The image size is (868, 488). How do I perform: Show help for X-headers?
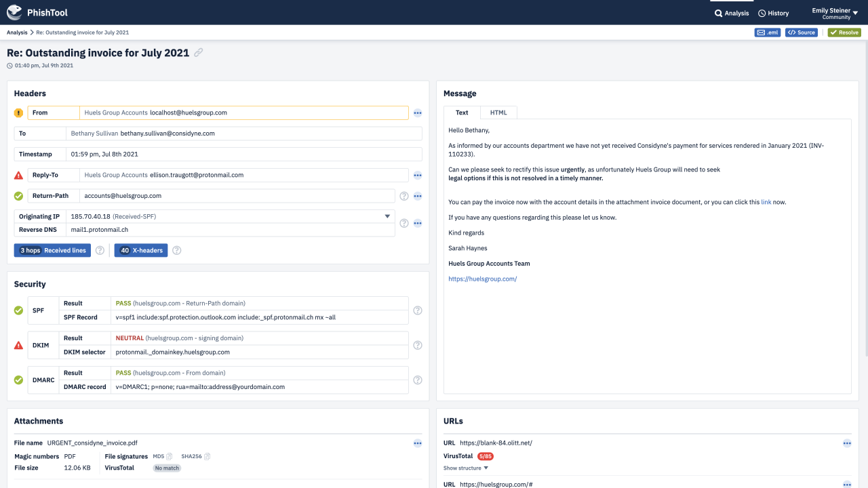point(177,250)
